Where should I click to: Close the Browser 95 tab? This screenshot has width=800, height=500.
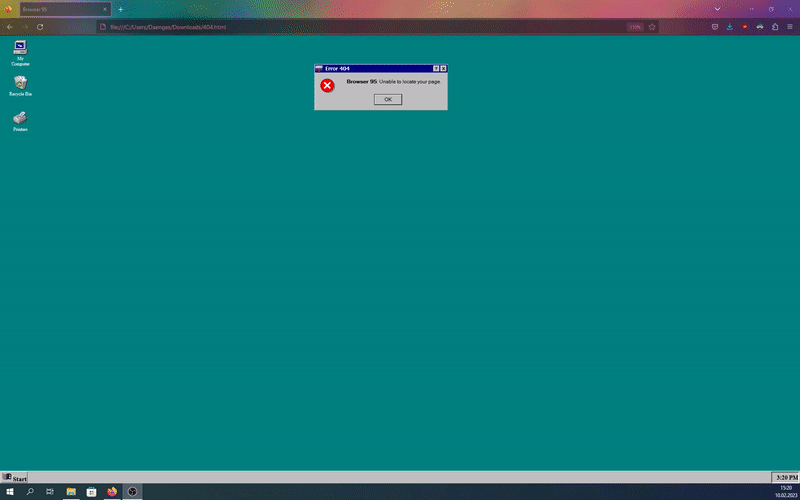click(105, 9)
